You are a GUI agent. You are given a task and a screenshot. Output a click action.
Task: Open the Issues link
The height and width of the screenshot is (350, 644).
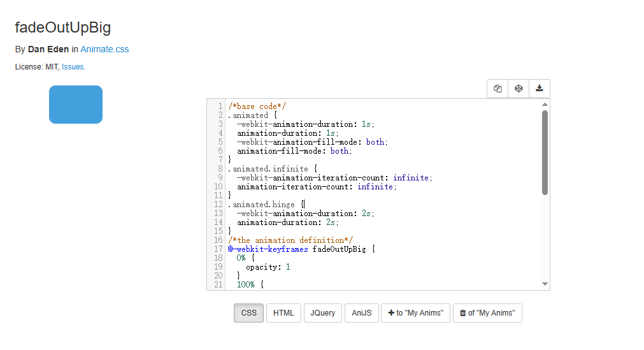(x=73, y=67)
